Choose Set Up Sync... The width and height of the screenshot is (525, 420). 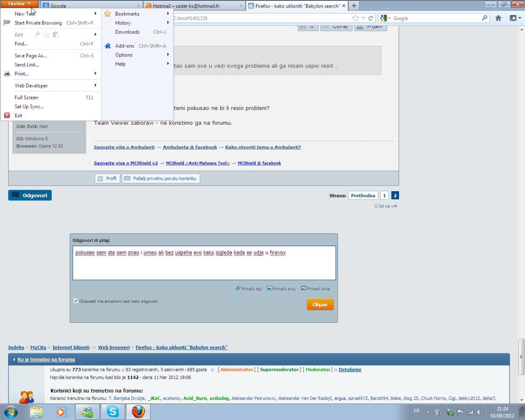[x=51, y=107]
